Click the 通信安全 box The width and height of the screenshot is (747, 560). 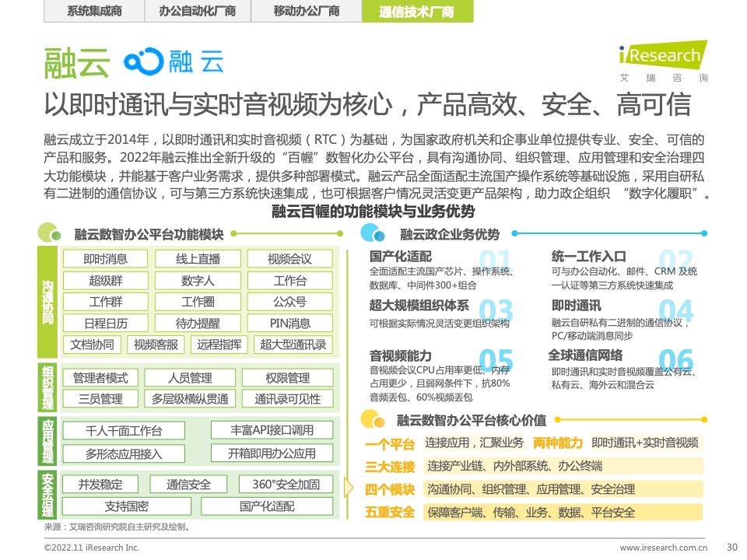click(x=188, y=485)
